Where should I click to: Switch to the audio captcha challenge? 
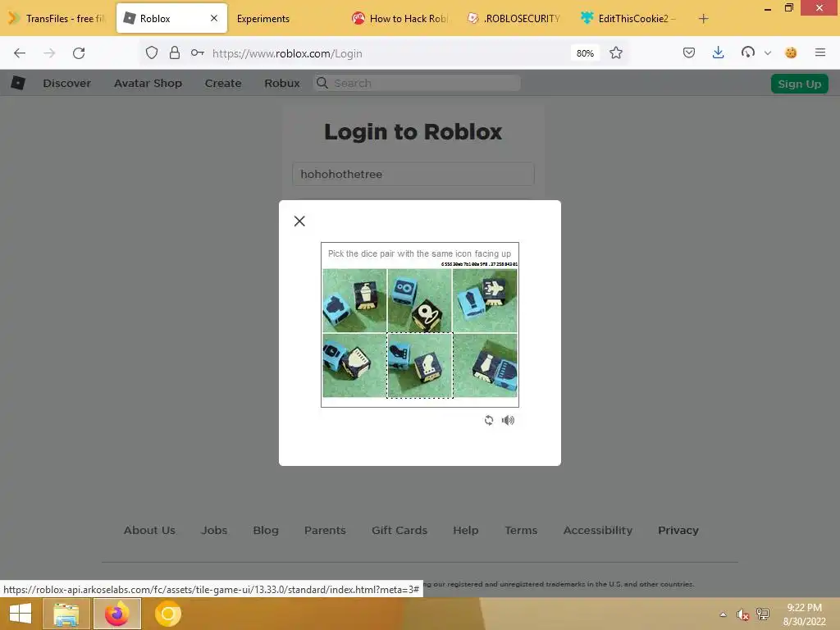pos(508,420)
